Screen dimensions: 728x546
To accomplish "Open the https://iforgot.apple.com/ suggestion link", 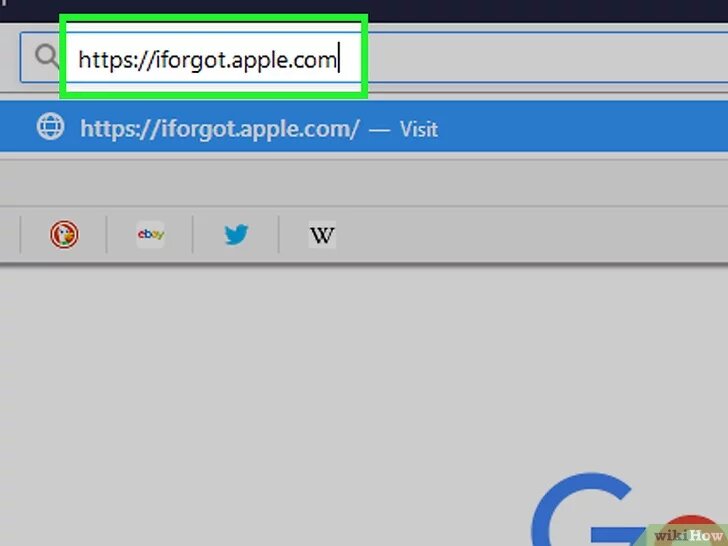I will [x=220, y=128].
